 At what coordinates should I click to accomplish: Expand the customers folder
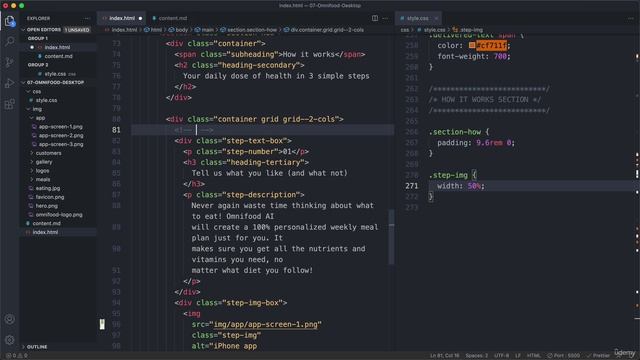(x=48, y=153)
